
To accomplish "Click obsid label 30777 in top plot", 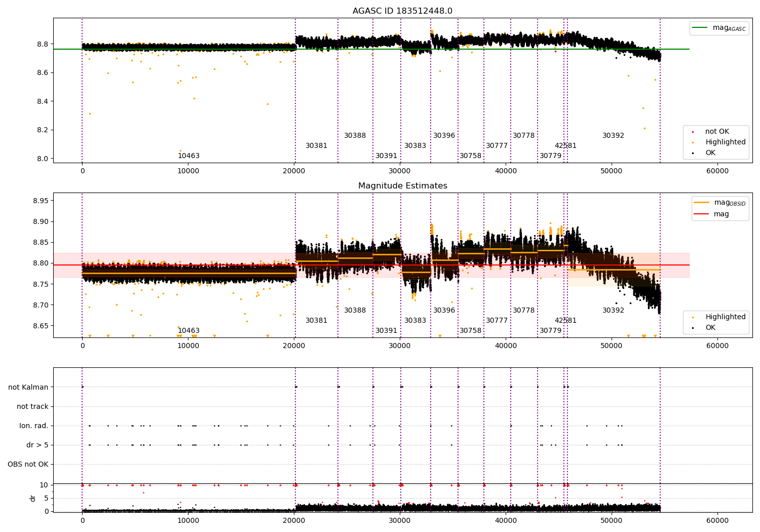I will 497,146.
